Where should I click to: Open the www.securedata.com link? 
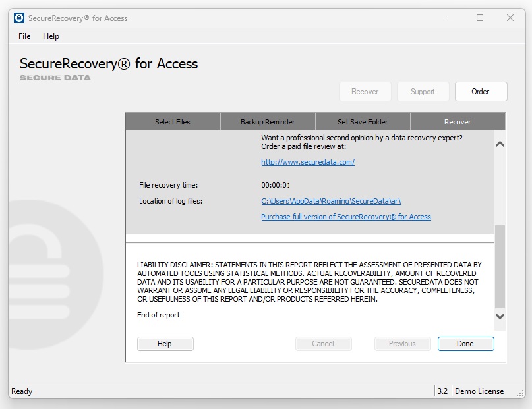pos(307,161)
